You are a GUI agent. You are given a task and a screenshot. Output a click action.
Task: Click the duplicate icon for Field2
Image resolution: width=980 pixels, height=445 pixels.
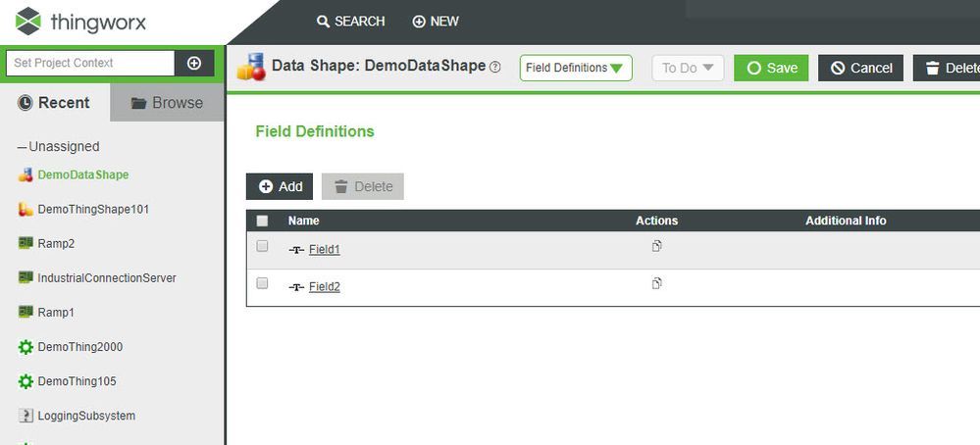tap(657, 283)
